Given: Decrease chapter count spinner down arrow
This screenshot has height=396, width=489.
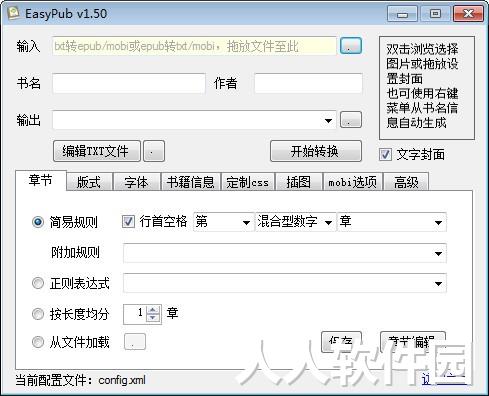Looking at the screenshot, I should click(153, 318).
